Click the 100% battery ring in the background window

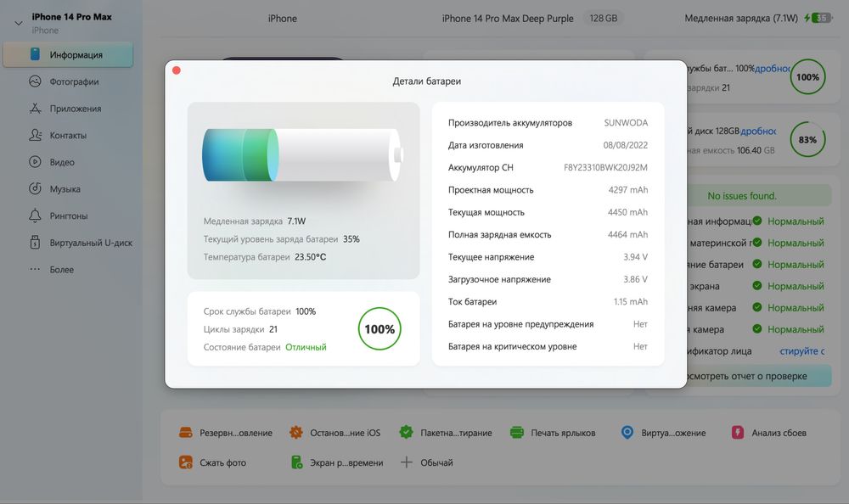coord(807,77)
